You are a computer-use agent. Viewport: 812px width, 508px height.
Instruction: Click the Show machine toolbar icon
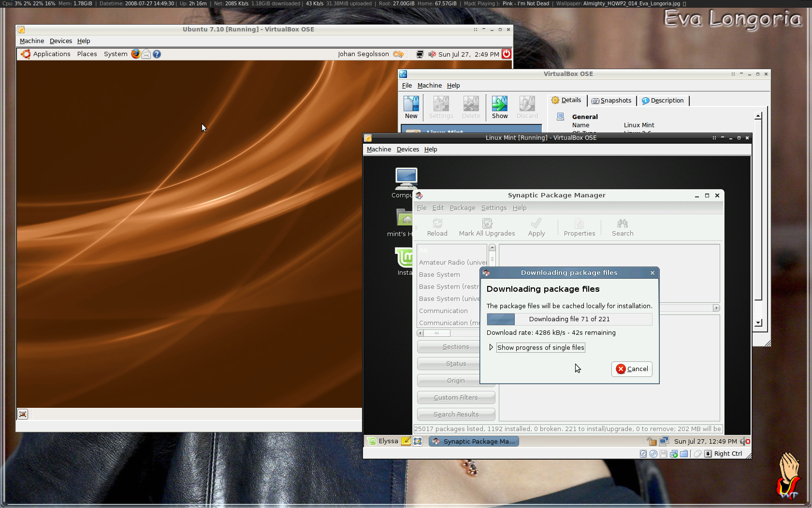coord(500,107)
